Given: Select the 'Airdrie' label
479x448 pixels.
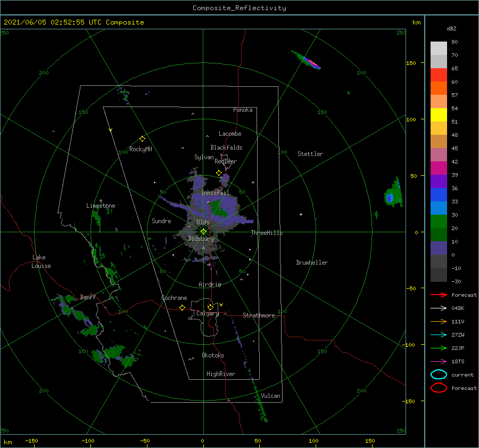Looking at the screenshot, I should [210, 284].
